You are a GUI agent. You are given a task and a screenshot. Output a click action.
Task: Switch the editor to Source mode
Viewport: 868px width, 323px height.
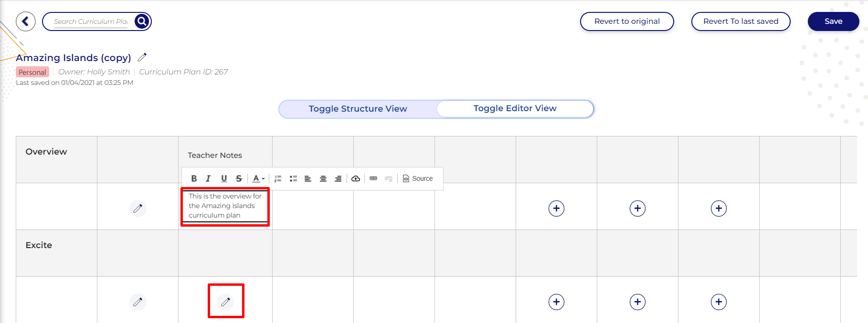(x=418, y=178)
